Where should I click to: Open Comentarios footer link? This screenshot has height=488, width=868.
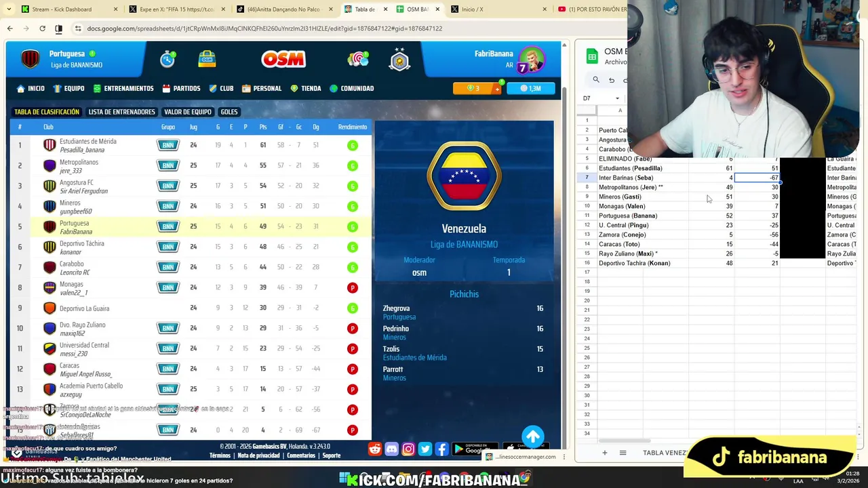click(x=301, y=455)
